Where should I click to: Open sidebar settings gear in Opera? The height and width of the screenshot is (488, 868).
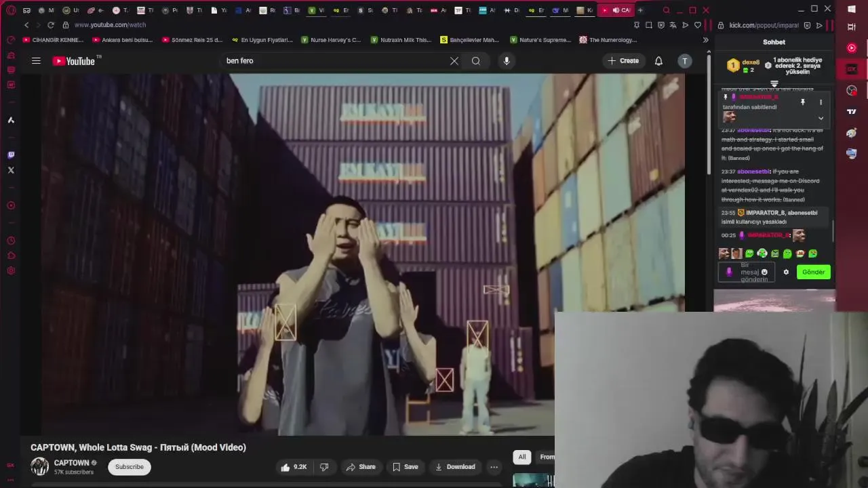click(x=11, y=271)
